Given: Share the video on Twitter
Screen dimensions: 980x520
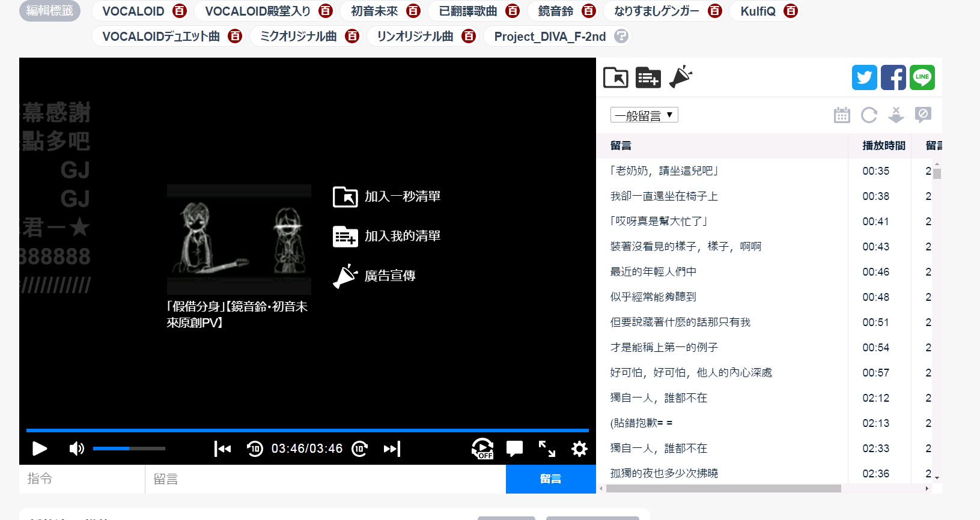Looking at the screenshot, I should click(865, 77).
